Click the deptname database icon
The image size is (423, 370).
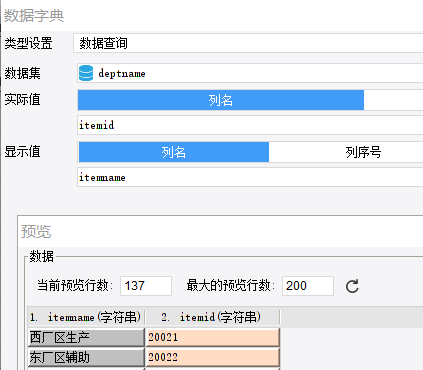(86, 73)
